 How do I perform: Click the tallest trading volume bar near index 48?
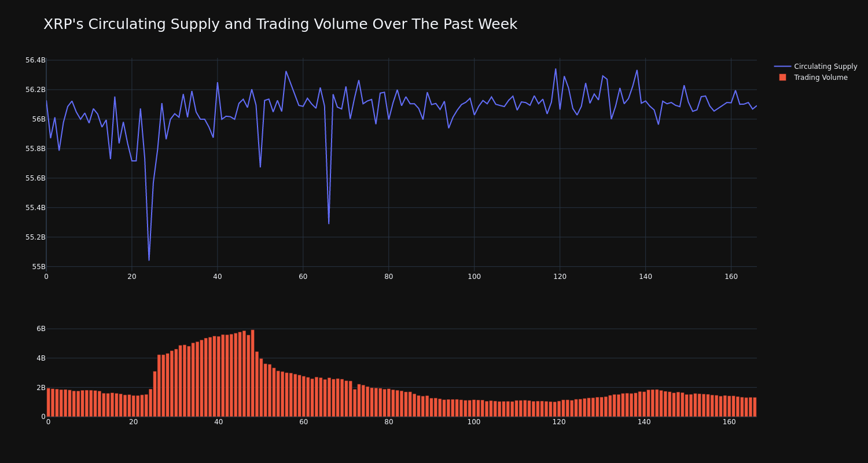pos(252,373)
